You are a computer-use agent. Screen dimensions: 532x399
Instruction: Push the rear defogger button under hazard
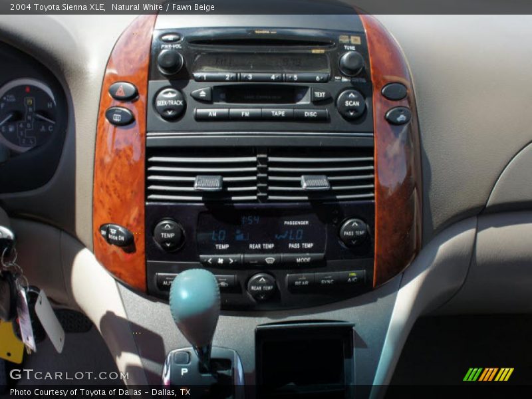tap(120, 116)
